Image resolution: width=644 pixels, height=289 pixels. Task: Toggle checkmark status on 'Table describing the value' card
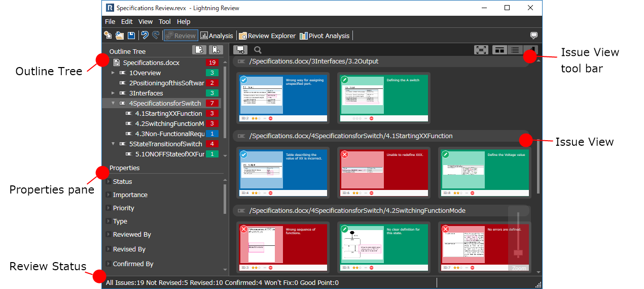pos(244,154)
